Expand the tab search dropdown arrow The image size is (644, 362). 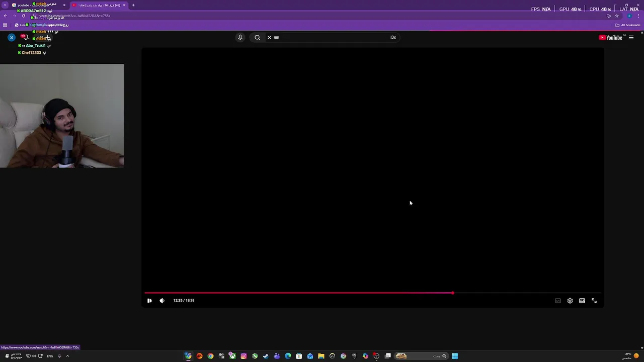click(5, 5)
